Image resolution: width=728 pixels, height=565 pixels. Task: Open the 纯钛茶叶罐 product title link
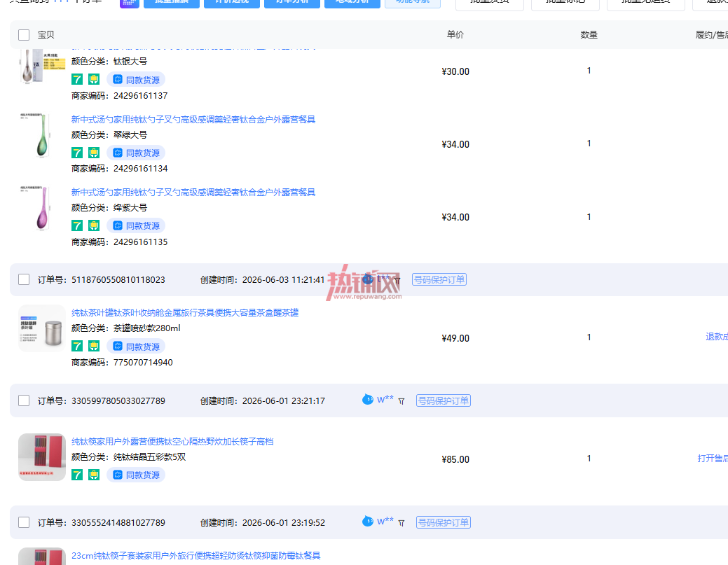pyautogui.click(x=185, y=313)
